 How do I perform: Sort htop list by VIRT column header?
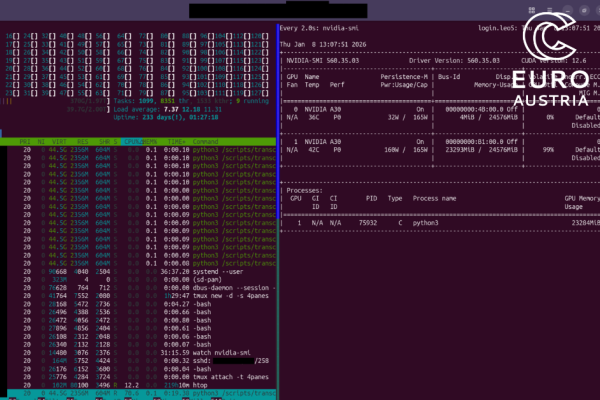tap(59, 142)
